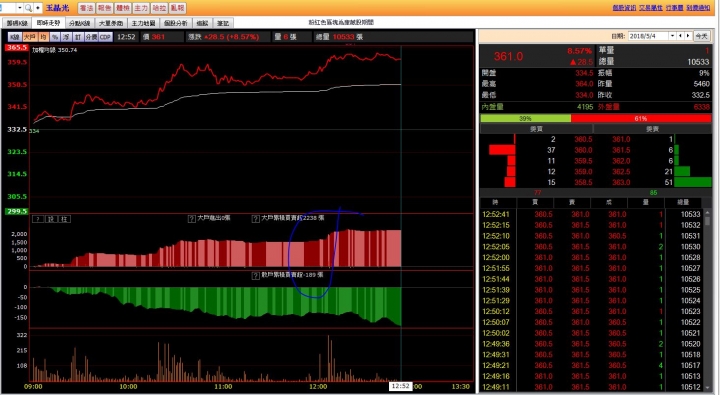Viewport: 720px width, 395px height.
Task: Select the 12:50:12 tick row
Action: click(591, 311)
